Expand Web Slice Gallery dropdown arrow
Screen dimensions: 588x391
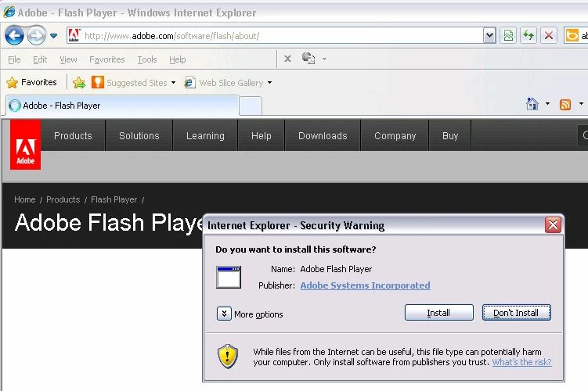(269, 83)
